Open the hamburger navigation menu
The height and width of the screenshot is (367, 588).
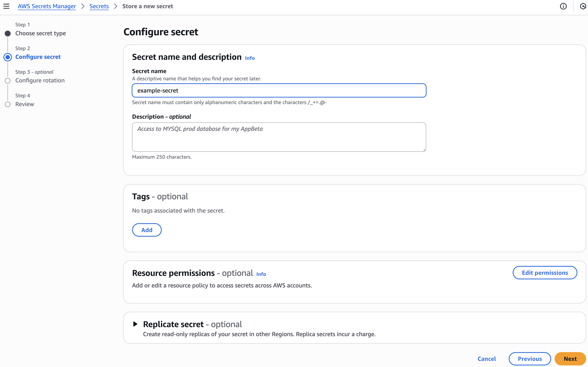[6, 6]
